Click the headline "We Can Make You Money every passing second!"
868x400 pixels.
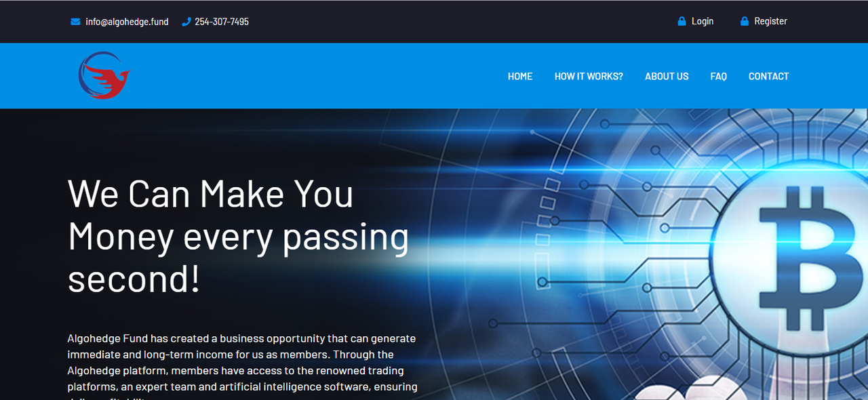click(x=239, y=236)
